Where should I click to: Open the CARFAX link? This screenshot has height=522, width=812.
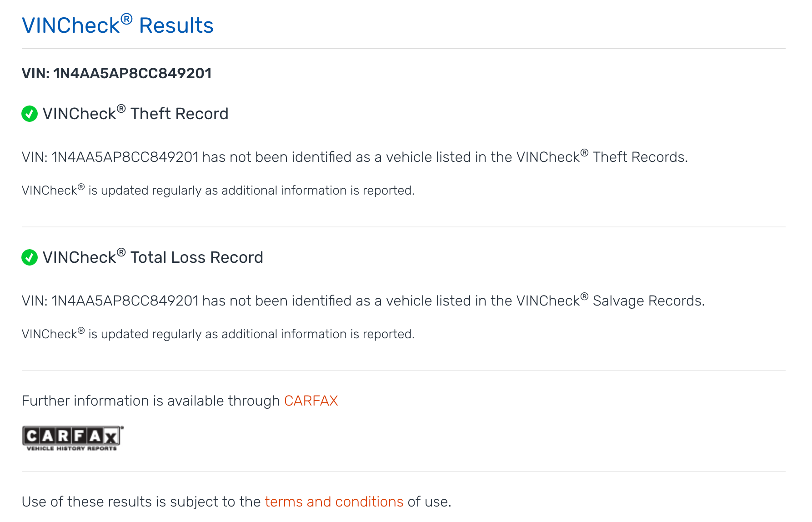coord(311,401)
